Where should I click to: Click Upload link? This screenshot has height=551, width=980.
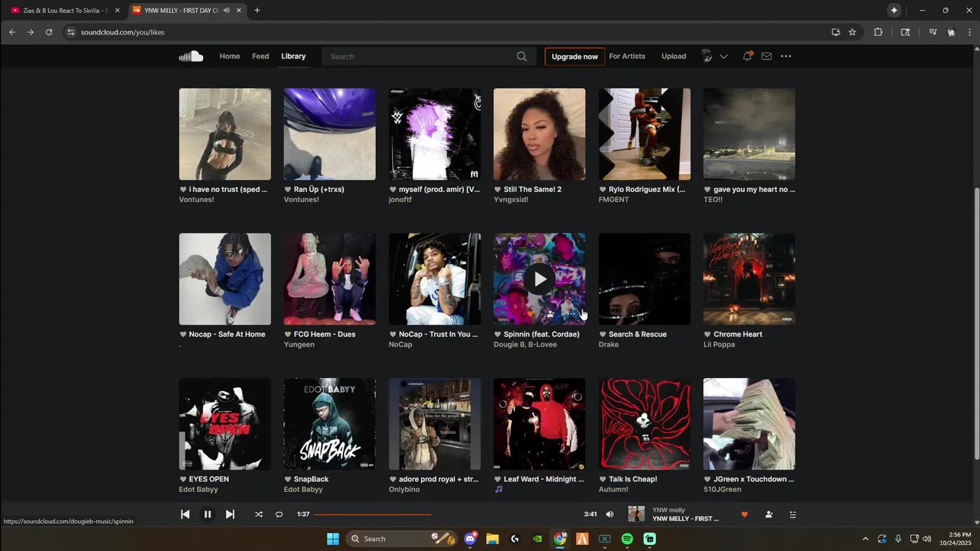674,56
